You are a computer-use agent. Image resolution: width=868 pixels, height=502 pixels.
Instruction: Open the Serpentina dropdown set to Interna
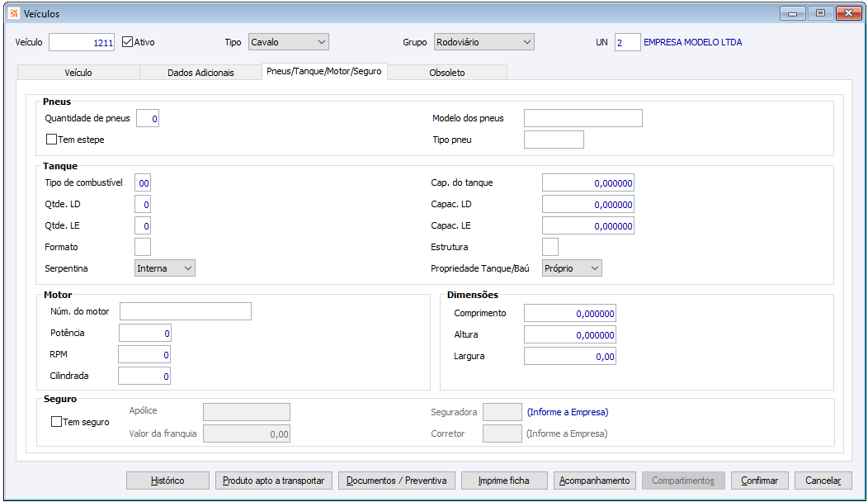pyautogui.click(x=165, y=268)
